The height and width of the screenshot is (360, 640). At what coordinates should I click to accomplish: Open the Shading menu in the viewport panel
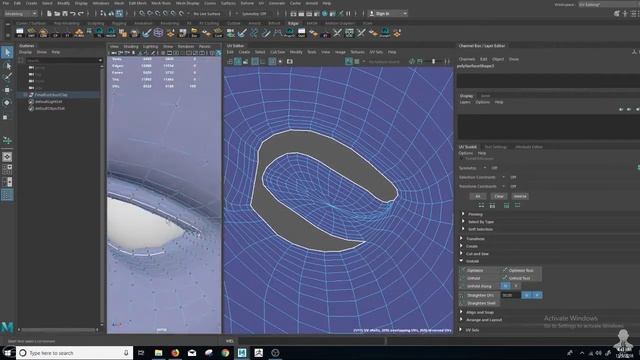131,47
